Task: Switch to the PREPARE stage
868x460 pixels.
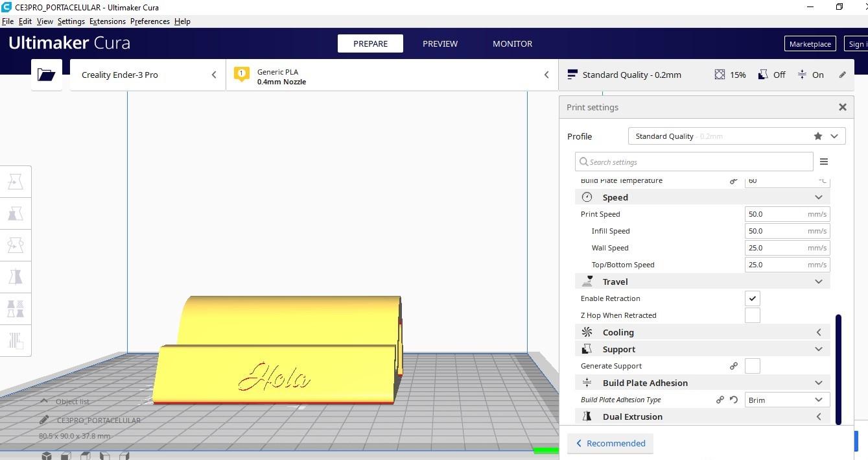Action: coord(370,43)
